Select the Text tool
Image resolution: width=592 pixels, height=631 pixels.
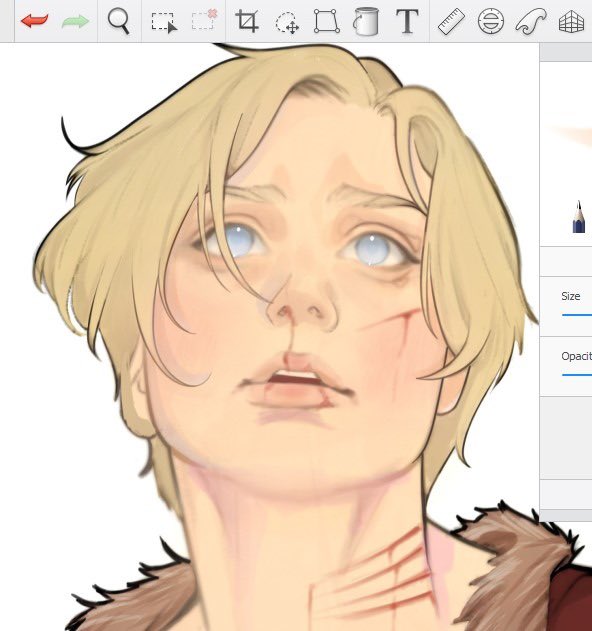point(407,21)
